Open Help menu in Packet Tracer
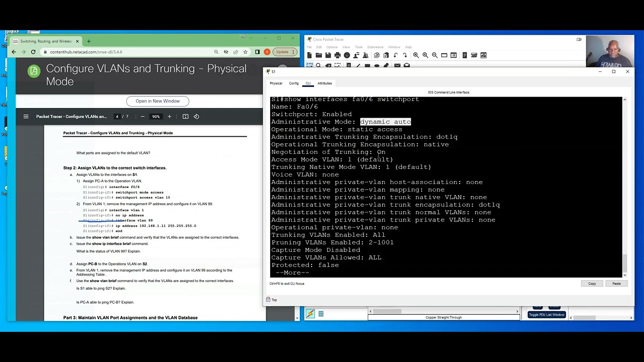Viewport: 644px width, 362px height. (409, 47)
